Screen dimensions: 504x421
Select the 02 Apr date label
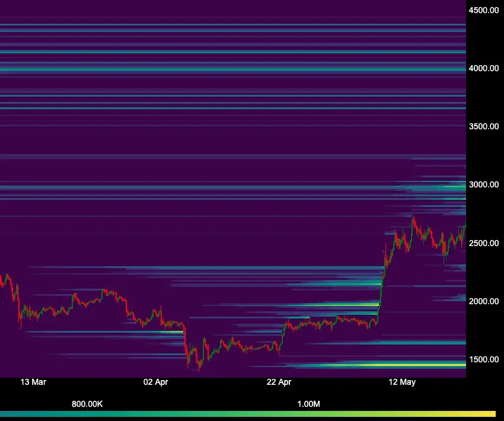[155, 382]
